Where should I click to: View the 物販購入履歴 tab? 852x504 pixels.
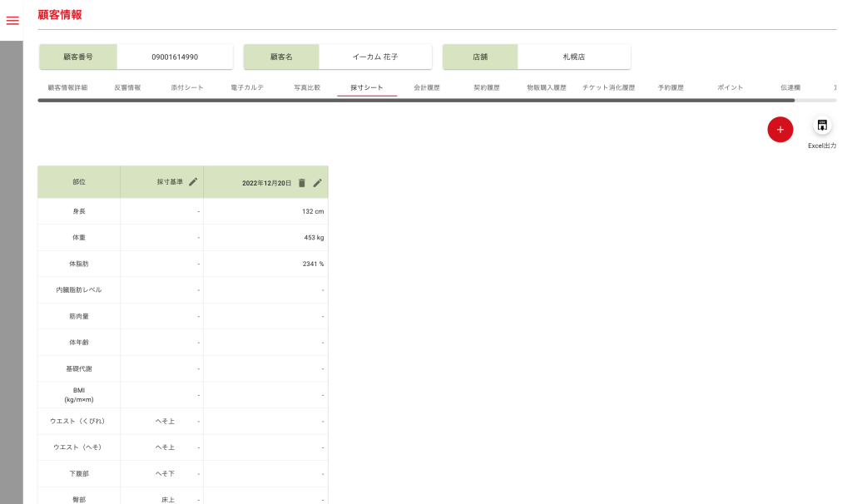[x=547, y=87]
